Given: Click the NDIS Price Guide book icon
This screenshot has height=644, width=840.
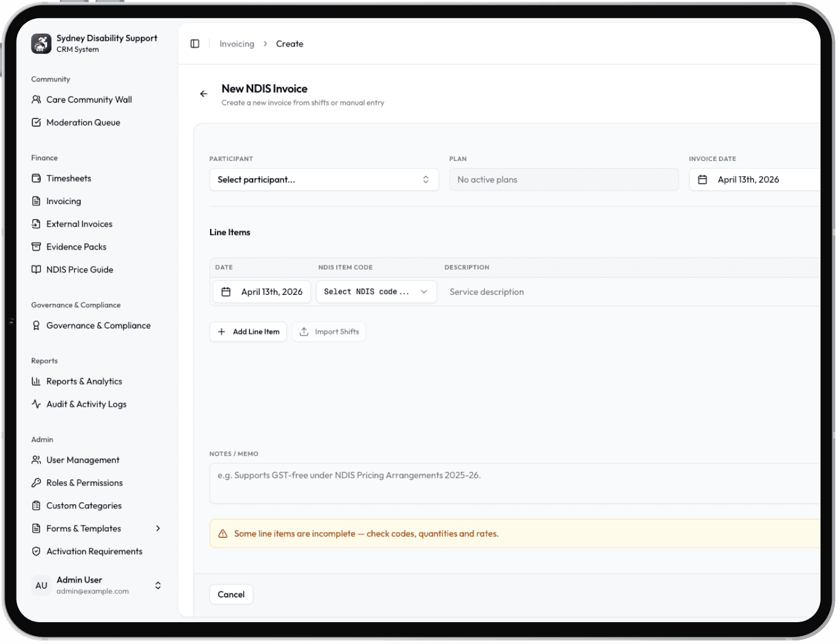Looking at the screenshot, I should 37,270.
